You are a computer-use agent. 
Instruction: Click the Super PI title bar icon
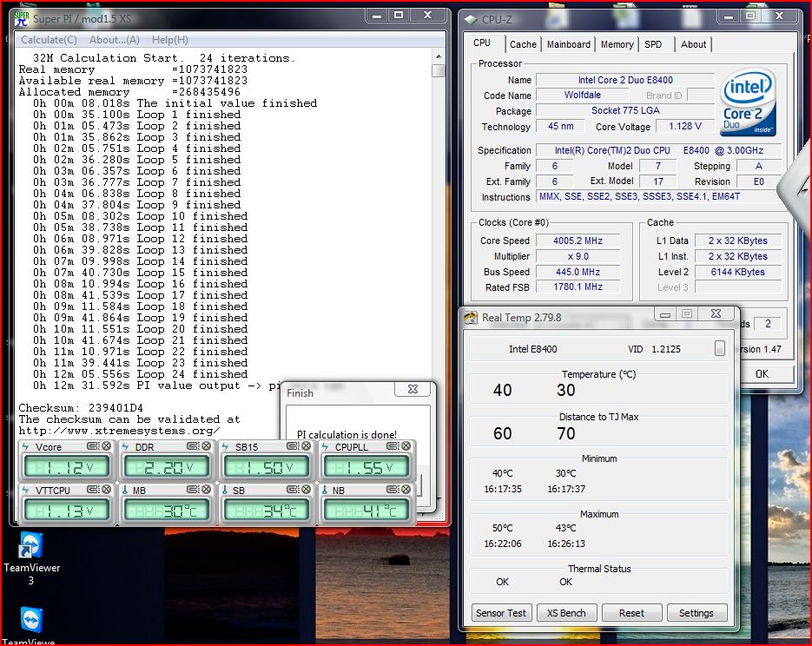coord(21,18)
